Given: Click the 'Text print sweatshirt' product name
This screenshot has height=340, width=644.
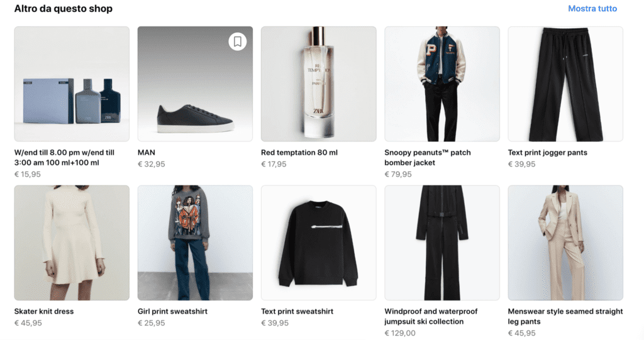Looking at the screenshot, I should click(297, 311).
